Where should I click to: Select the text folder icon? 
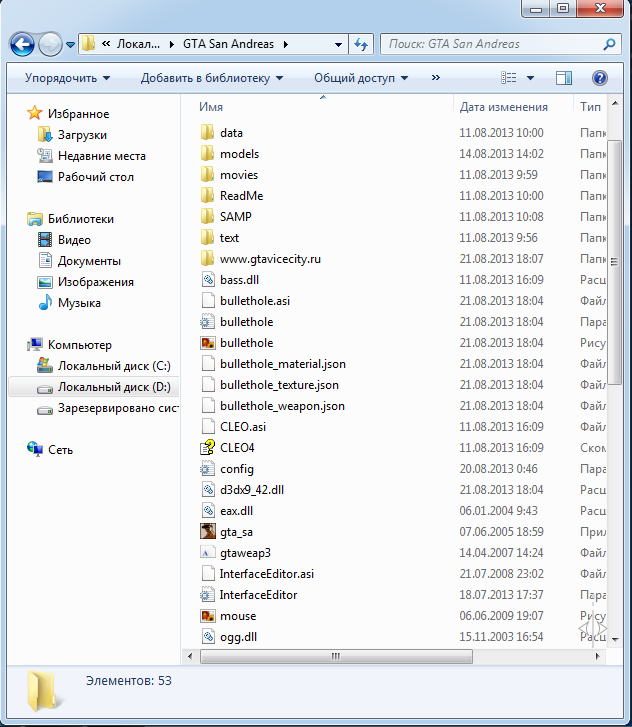[x=207, y=238]
